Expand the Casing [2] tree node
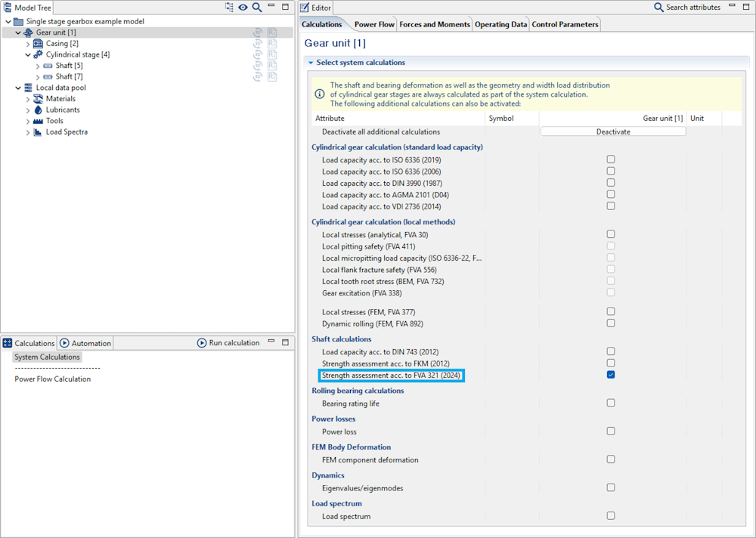The height and width of the screenshot is (538, 756). click(x=28, y=44)
